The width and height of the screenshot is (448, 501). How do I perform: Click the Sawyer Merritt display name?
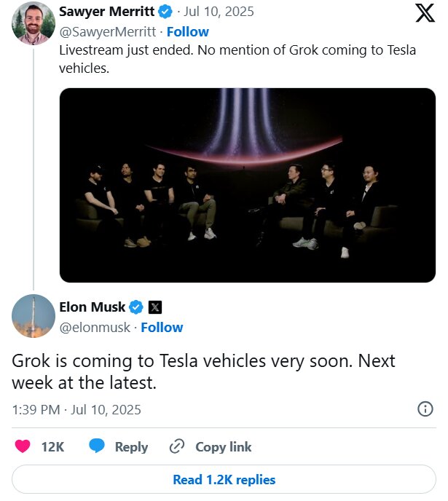tap(106, 12)
